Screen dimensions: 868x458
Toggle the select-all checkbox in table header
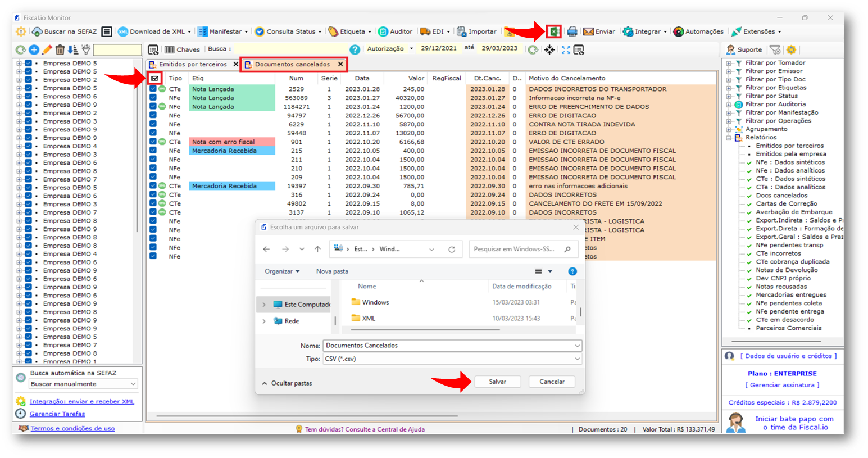coord(154,78)
